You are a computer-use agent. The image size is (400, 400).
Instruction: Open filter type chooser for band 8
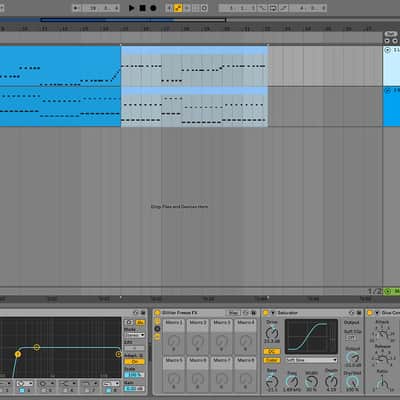111,384
